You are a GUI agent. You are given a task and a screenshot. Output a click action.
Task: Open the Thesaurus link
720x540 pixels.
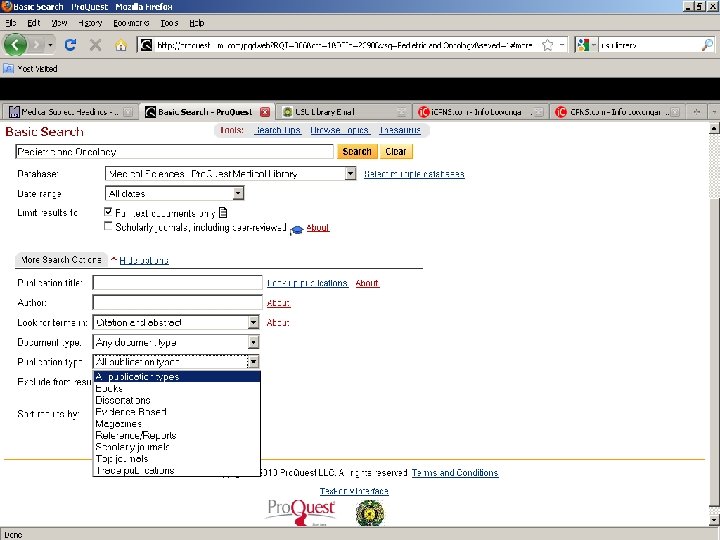click(400, 130)
